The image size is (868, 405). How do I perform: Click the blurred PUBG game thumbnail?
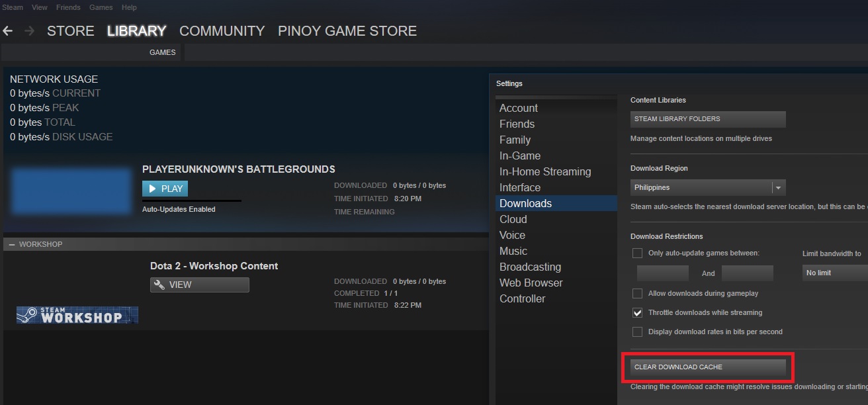[x=71, y=192]
